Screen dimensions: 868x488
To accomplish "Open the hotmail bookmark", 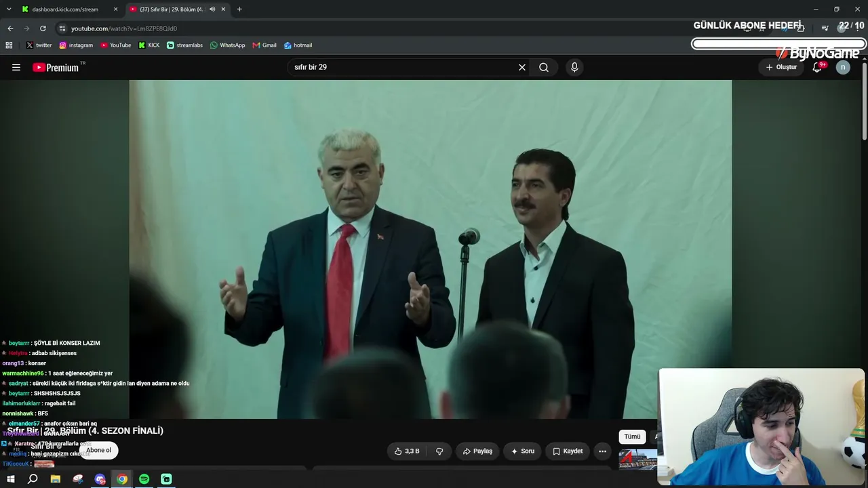I will tap(298, 45).
